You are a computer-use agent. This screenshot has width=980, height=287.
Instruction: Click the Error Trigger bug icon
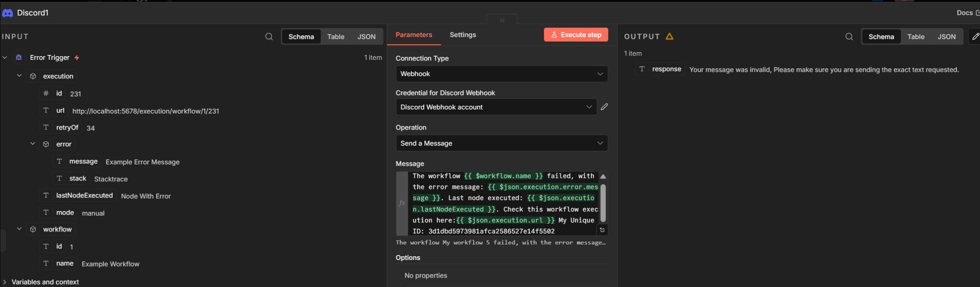tap(19, 57)
